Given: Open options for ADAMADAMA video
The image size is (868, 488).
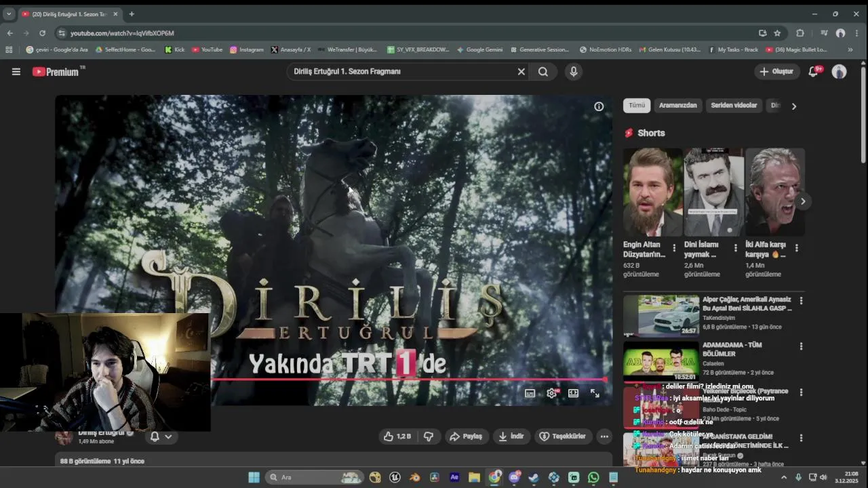Looking at the screenshot, I should coord(801,346).
